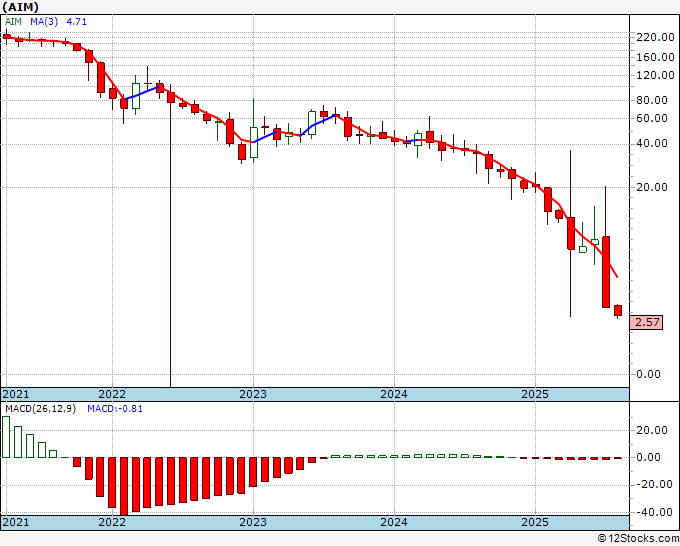Click the 4.71 moving average value
680x546 pixels.
[x=76, y=21]
